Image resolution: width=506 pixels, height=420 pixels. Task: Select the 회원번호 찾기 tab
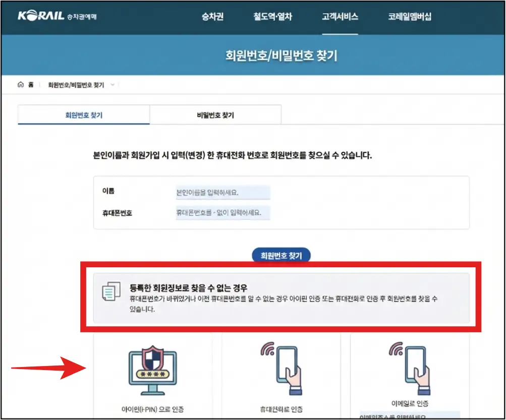84,114
